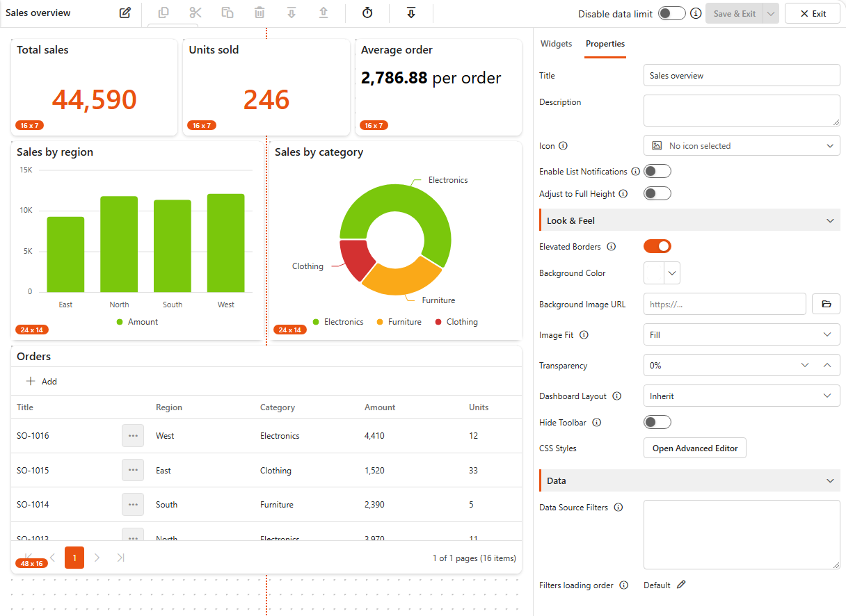846x616 pixels.
Task: Click info icon beside Adjust to Full Height
Action: pyautogui.click(x=623, y=194)
